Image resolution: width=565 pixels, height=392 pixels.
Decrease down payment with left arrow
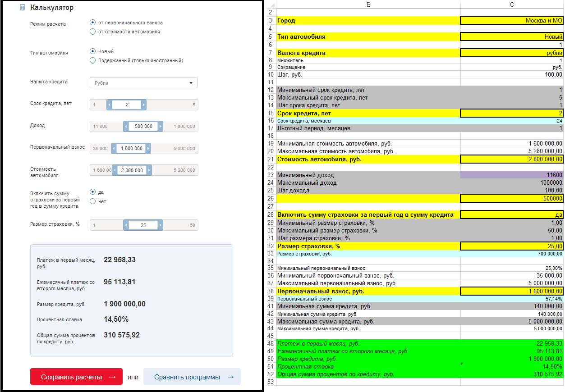pyautogui.click(x=114, y=148)
